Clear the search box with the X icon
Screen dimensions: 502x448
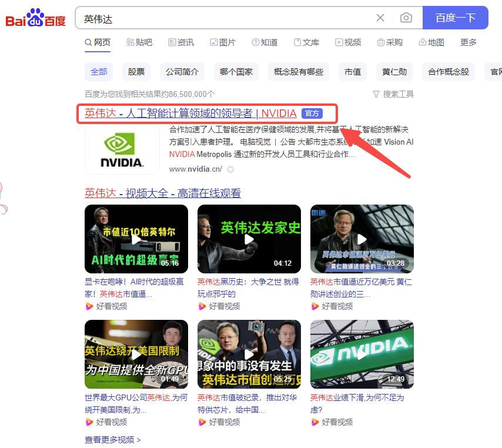[x=380, y=18]
